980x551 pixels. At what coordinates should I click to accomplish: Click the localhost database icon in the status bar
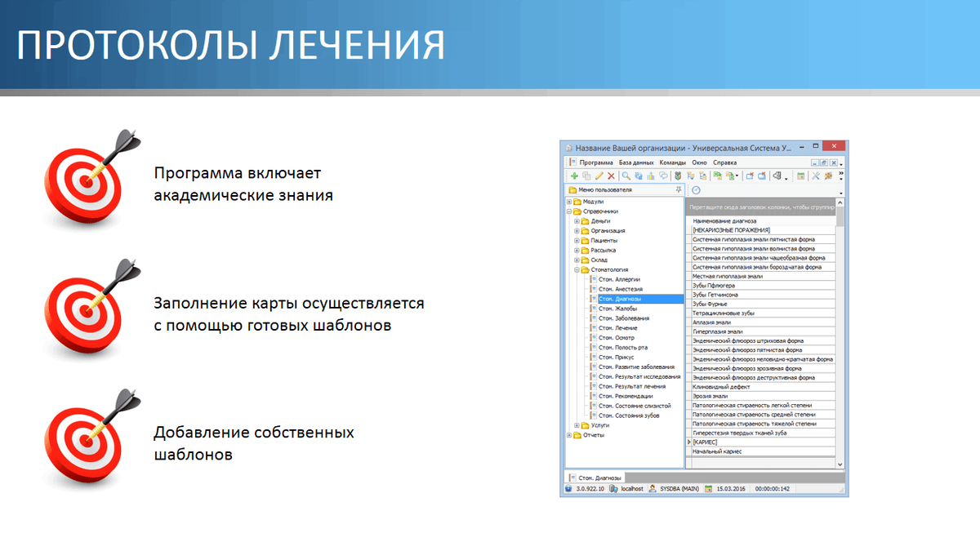point(614,488)
